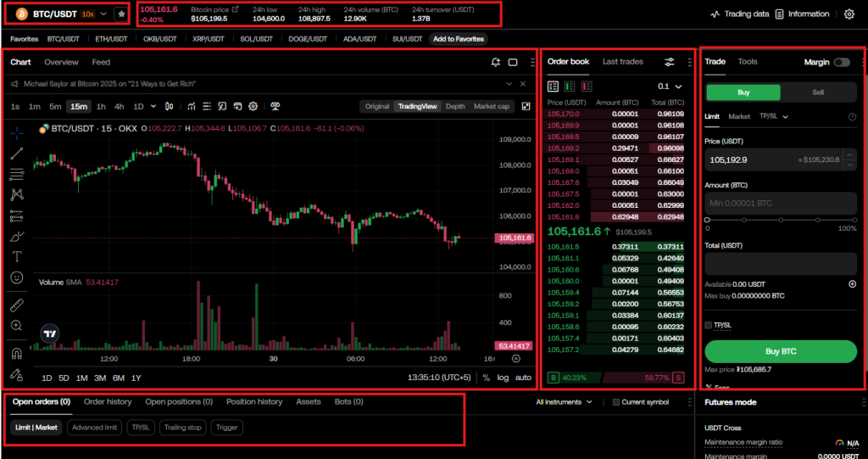Screen dimensions: 868x459
Task: Open the price alert bell icon
Action: [496, 62]
